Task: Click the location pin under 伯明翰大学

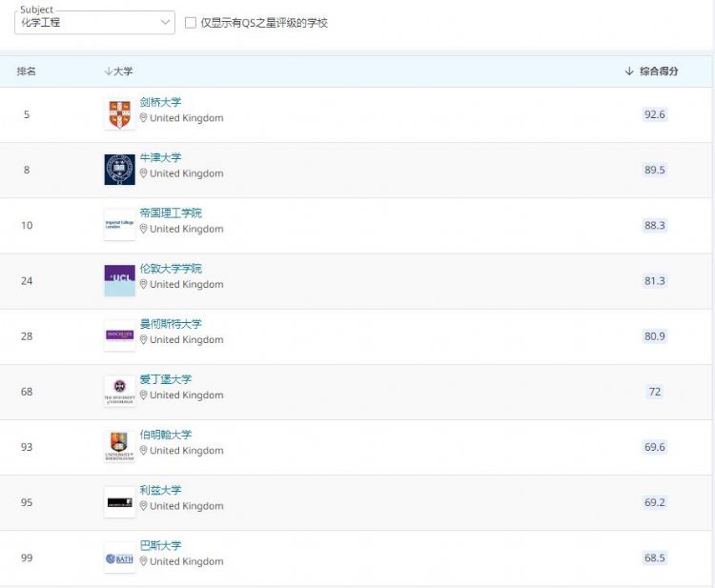Action: click(x=143, y=451)
